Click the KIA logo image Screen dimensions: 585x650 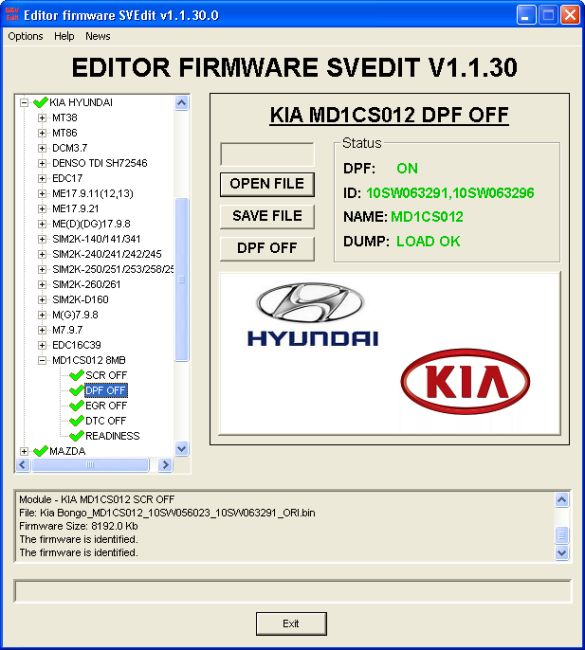tap(465, 381)
